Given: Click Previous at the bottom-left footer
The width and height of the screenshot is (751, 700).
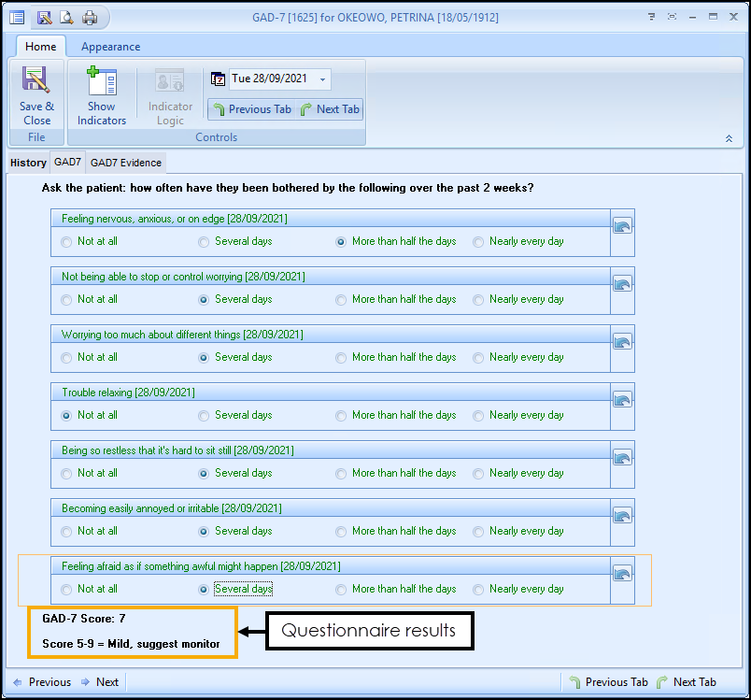Looking at the screenshot, I should coord(40,682).
